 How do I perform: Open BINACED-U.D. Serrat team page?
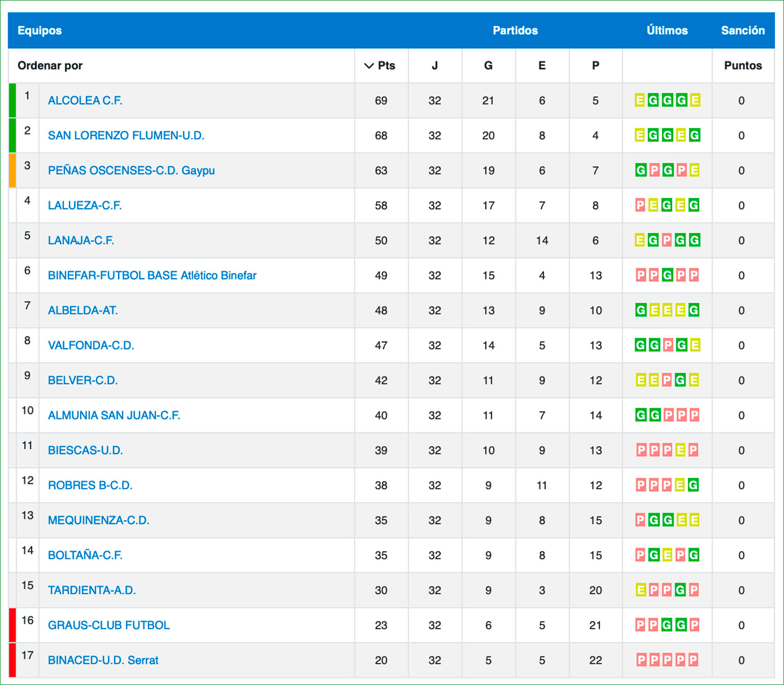tap(103, 660)
